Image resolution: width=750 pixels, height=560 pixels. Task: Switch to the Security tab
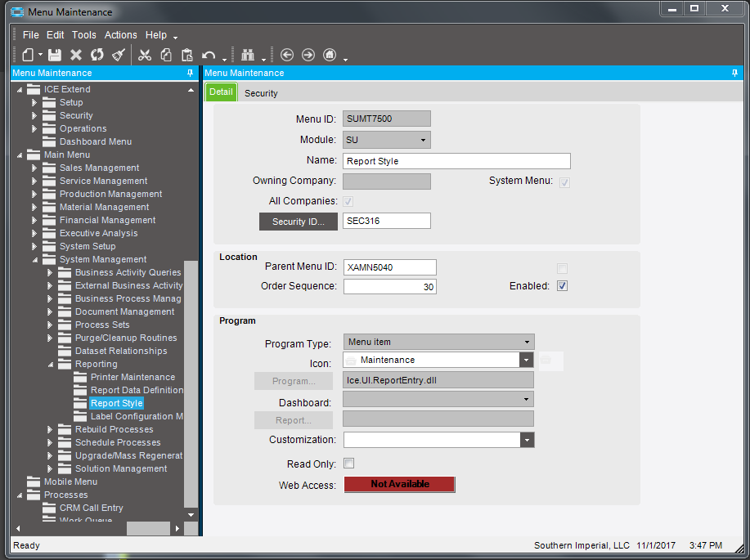(x=261, y=93)
